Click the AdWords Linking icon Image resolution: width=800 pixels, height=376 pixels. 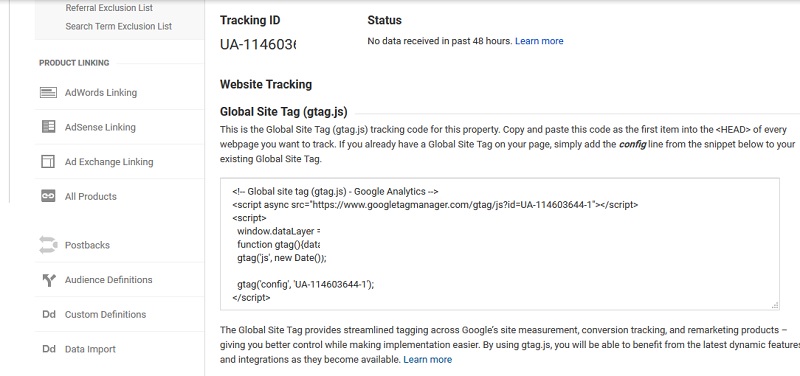pos(48,93)
